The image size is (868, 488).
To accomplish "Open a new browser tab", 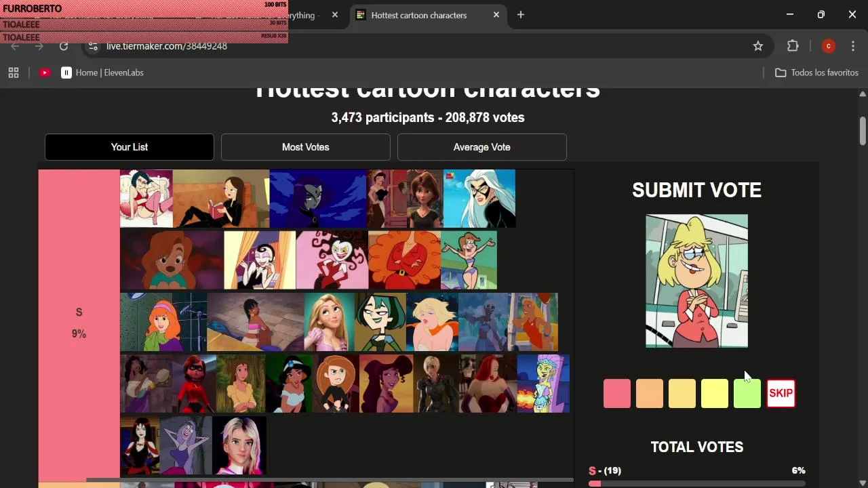I will tap(521, 15).
